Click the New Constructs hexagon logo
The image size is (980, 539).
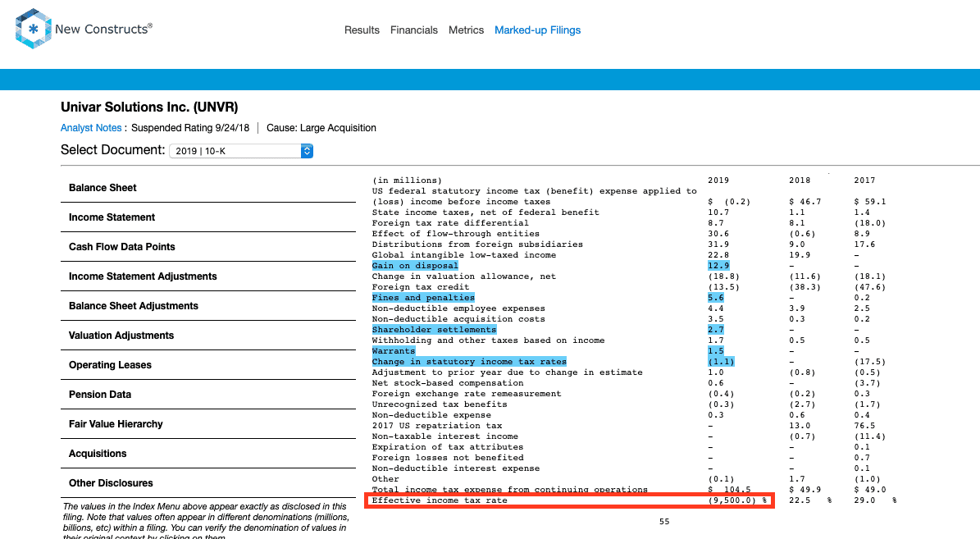tap(33, 29)
